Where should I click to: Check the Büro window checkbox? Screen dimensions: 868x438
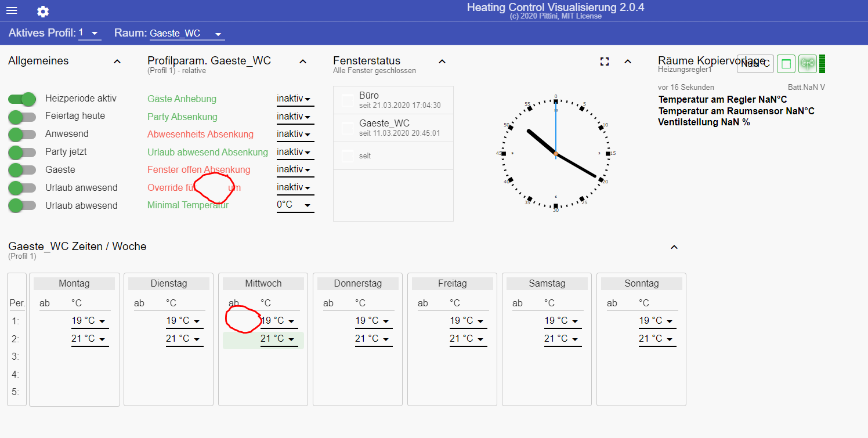(x=348, y=100)
